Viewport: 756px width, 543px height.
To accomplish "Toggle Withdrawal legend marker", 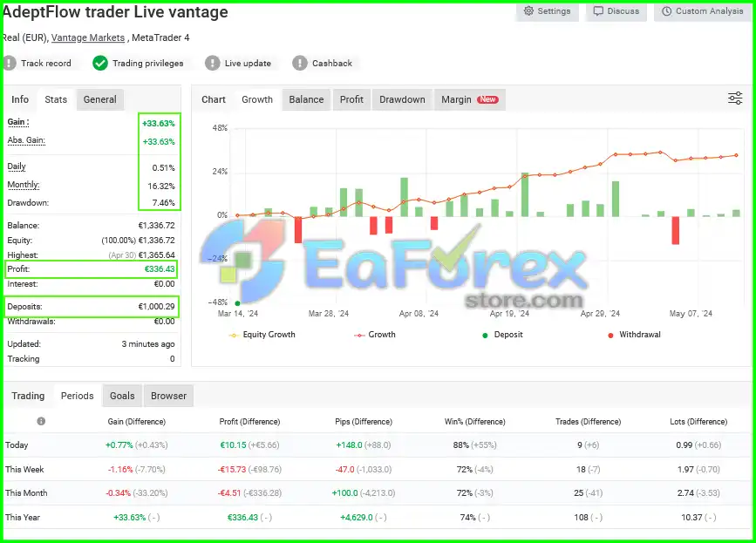I will point(635,335).
